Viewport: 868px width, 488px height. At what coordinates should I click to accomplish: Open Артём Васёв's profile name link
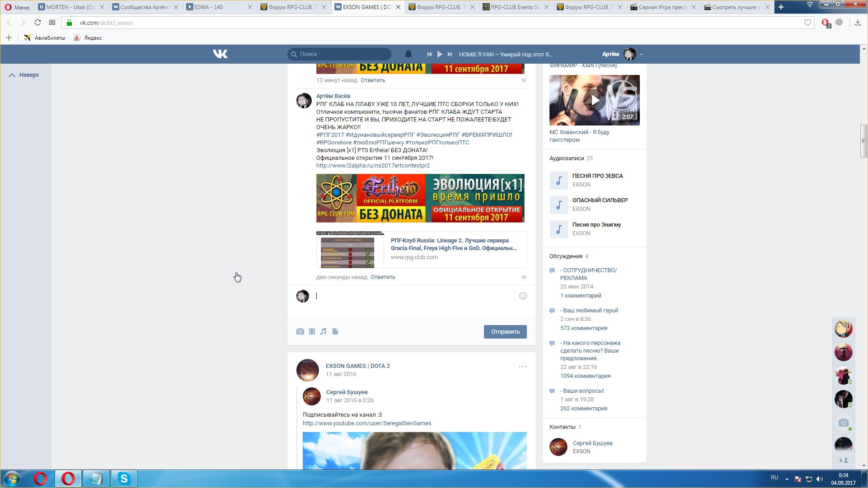pyautogui.click(x=333, y=96)
